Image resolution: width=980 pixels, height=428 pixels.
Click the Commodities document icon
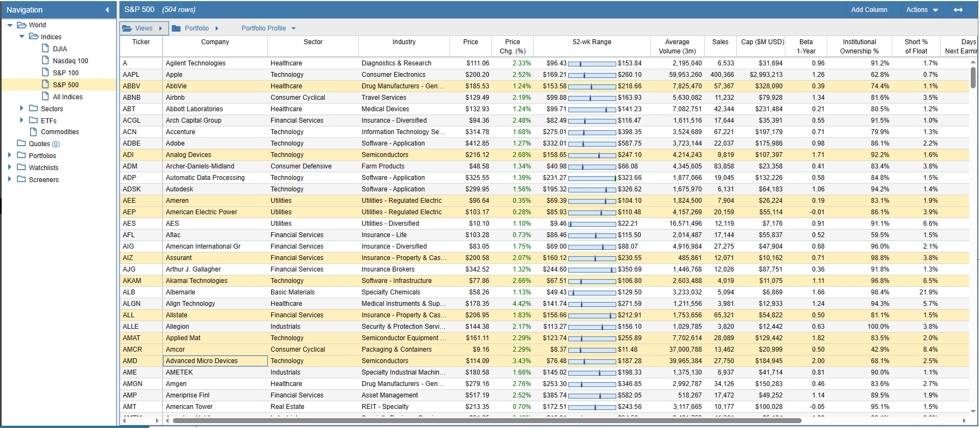(x=34, y=132)
